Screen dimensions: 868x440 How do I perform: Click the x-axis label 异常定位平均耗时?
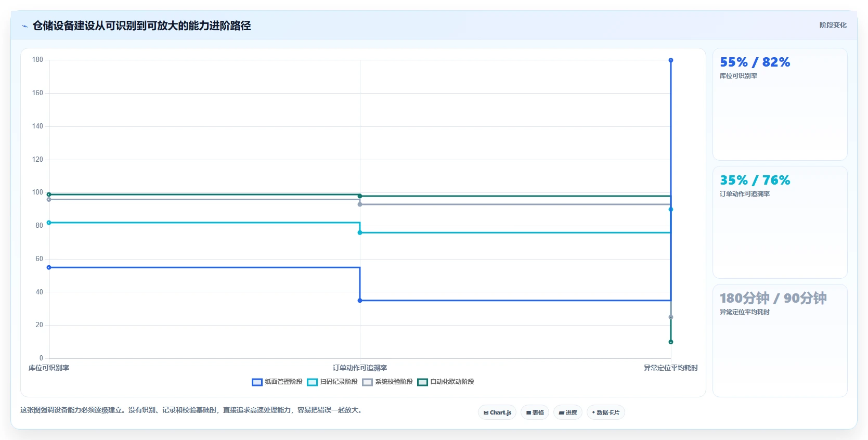[671, 368]
